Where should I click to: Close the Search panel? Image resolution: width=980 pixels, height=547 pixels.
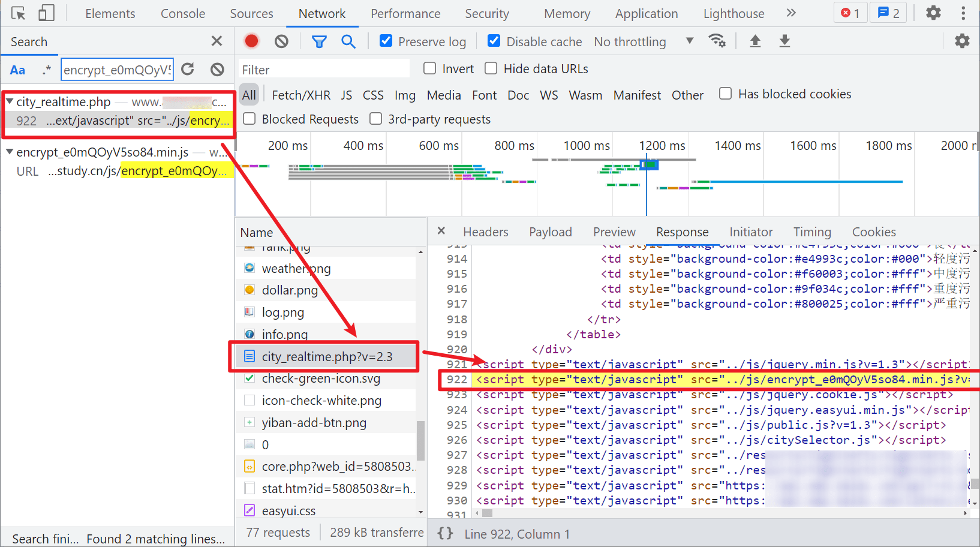tap(217, 41)
